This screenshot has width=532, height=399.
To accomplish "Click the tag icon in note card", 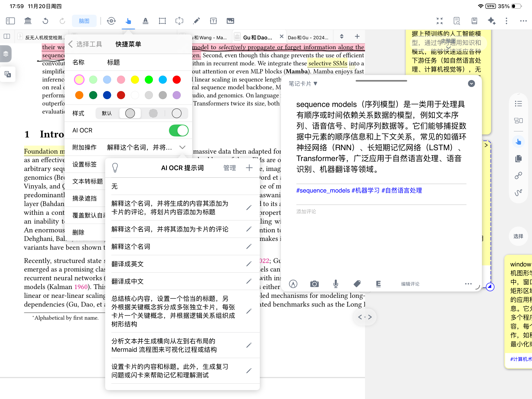I will click(357, 284).
